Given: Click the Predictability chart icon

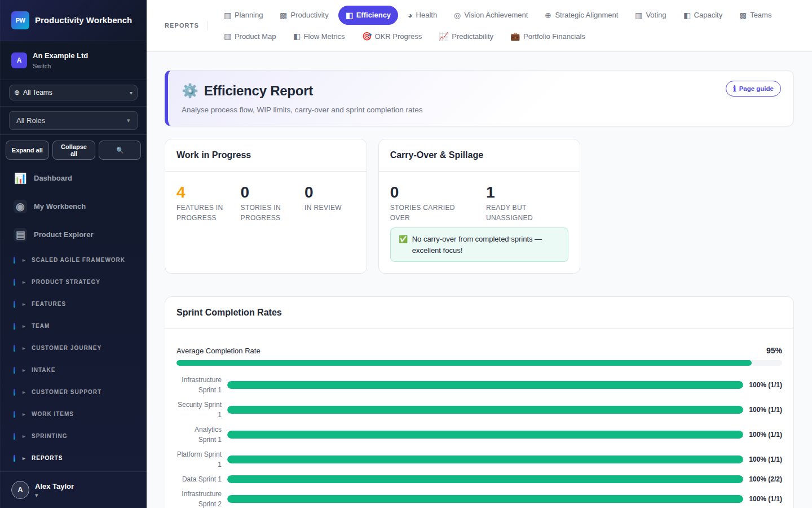Looking at the screenshot, I should (x=444, y=37).
